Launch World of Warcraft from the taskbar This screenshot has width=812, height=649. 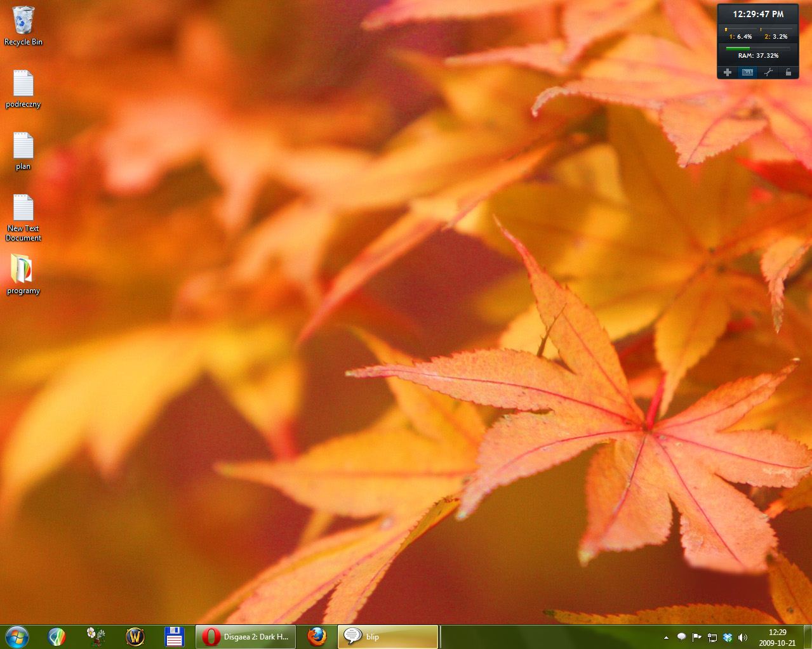pos(135,636)
